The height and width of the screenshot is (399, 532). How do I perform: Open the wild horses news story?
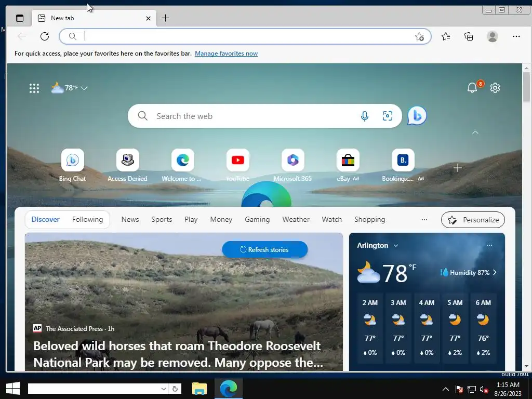pos(178,354)
